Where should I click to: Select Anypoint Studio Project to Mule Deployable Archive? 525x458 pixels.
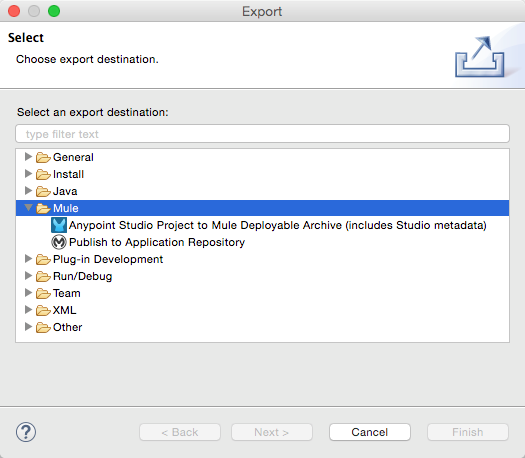[x=278, y=225]
